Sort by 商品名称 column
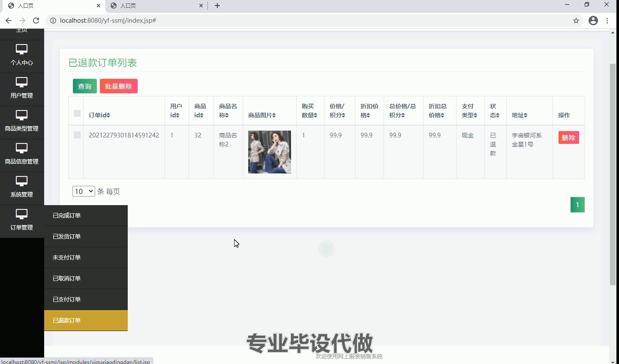 [x=228, y=110]
